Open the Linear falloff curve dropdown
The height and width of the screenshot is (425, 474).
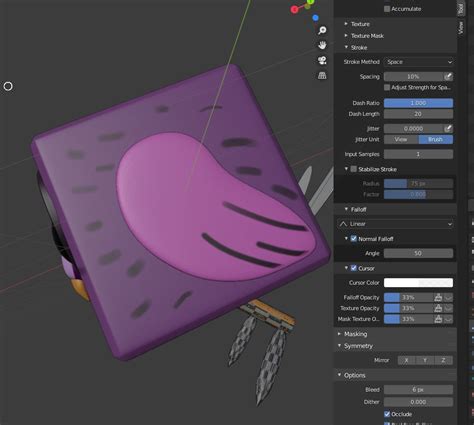[395, 224]
